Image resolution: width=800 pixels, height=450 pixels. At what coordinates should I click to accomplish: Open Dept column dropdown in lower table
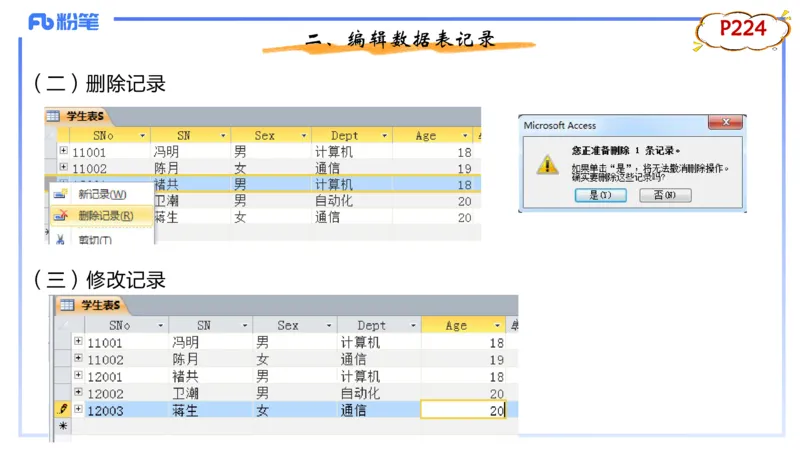(413, 326)
